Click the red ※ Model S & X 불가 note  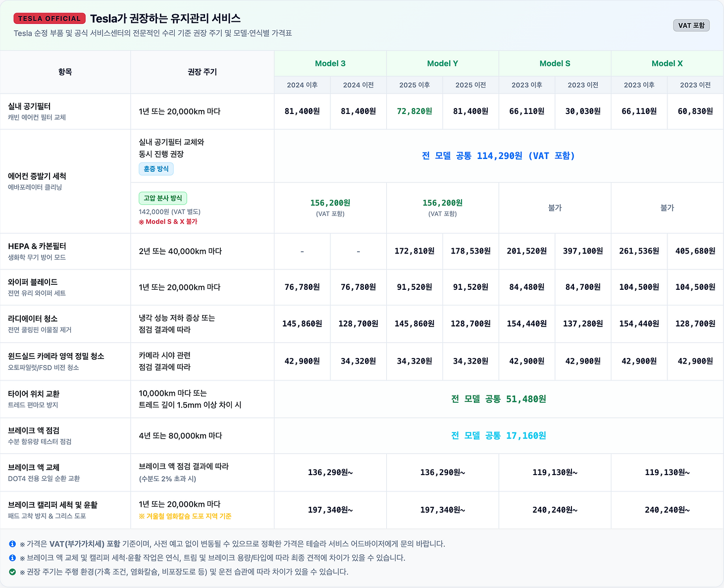point(168,221)
